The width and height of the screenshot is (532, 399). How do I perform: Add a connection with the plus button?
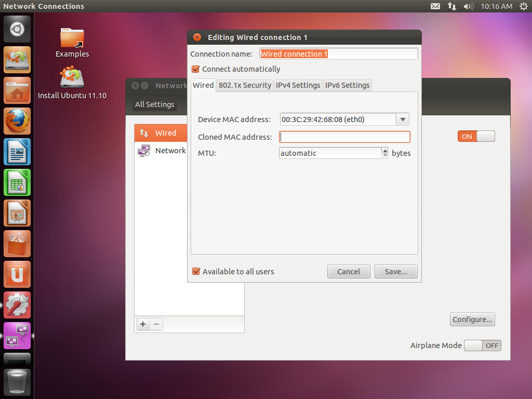point(143,324)
